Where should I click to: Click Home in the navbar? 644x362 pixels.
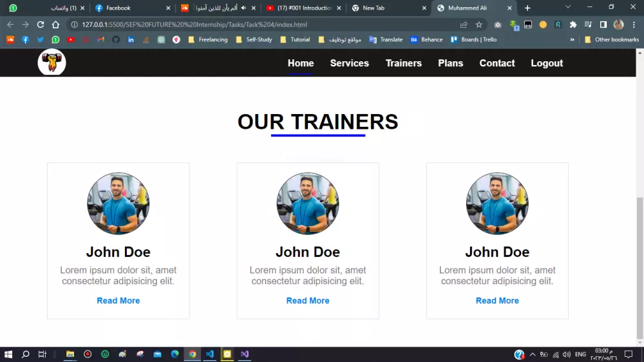[301, 63]
